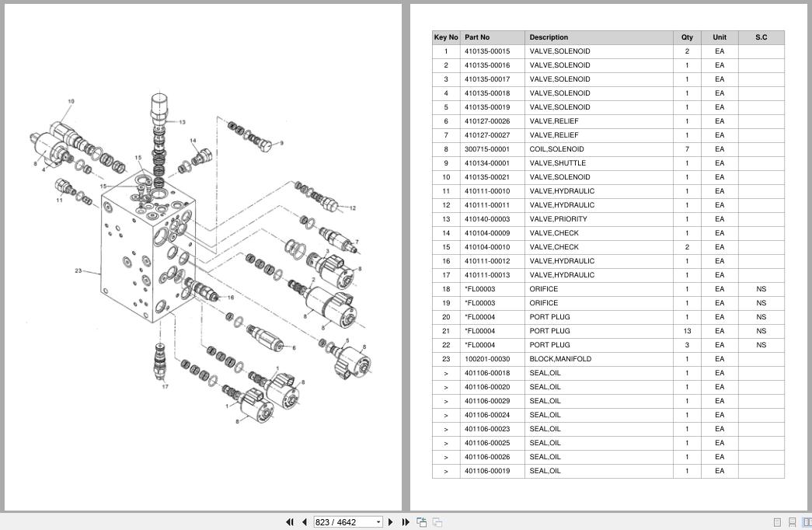The height and width of the screenshot is (530, 812).
Task: Click callout 12 on the diagram
Action: [x=353, y=208]
